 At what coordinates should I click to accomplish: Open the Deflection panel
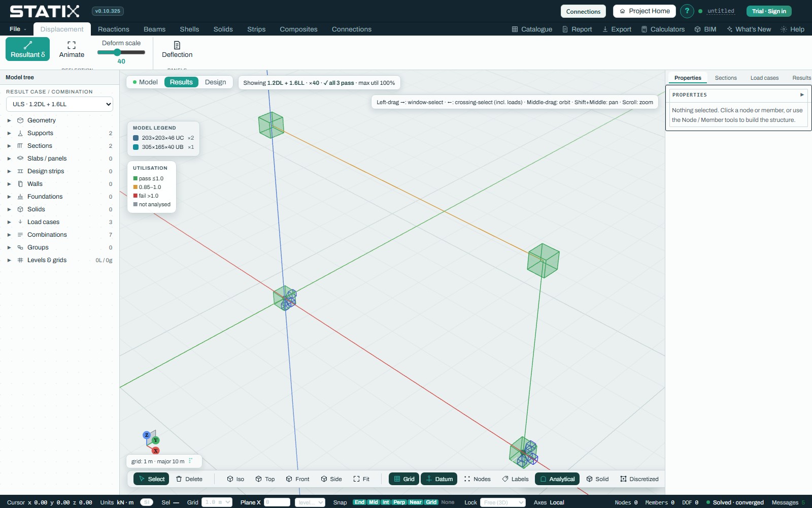[x=177, y=49]
